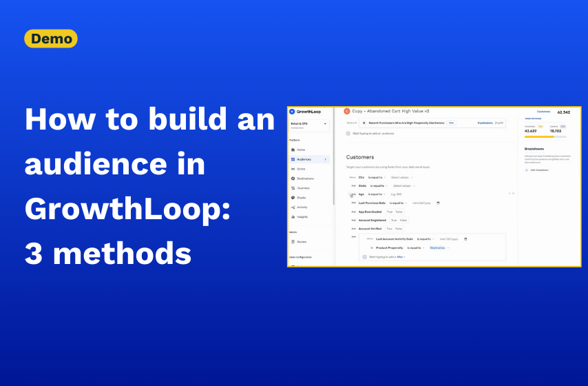Viewport: 588px width, 386px height.
Task: Click the treatment versus control progress bar
Action: 545,137
